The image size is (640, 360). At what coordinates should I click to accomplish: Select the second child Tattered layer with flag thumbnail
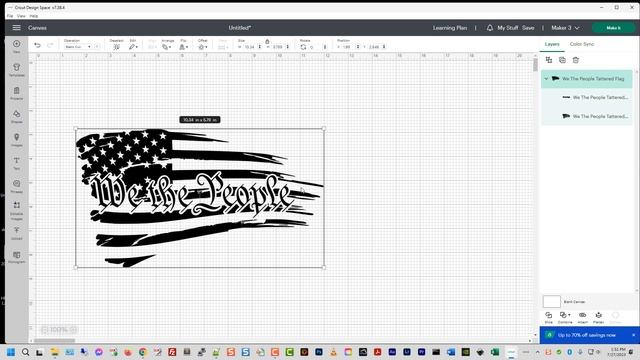(x=587, y=116)
